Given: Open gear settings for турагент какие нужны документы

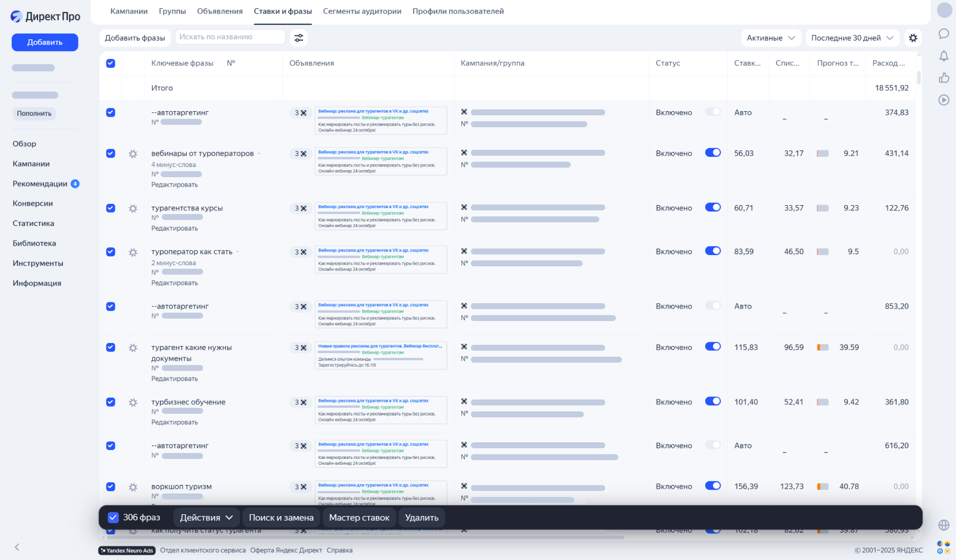Looking at the screenshot, I should point(133,348).
